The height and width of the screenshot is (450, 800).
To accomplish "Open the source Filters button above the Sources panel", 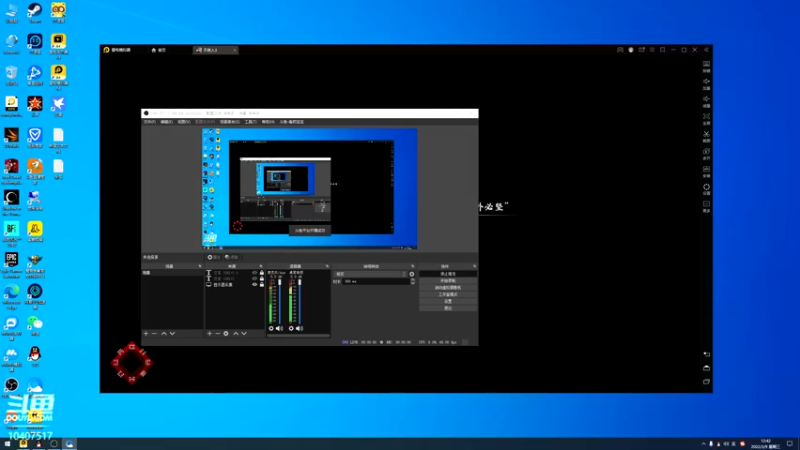I will tap(232, 257).
